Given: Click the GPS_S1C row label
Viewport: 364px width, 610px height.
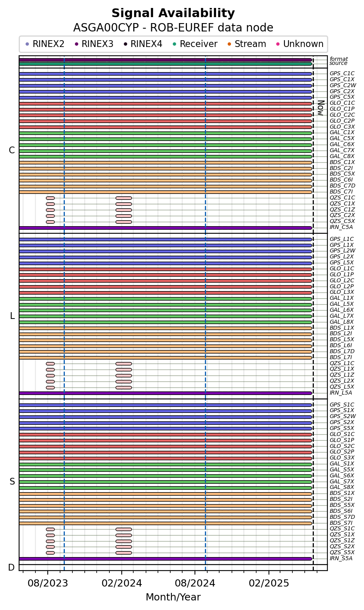Looking at the screenshot, I should click(x=342, y=405).
